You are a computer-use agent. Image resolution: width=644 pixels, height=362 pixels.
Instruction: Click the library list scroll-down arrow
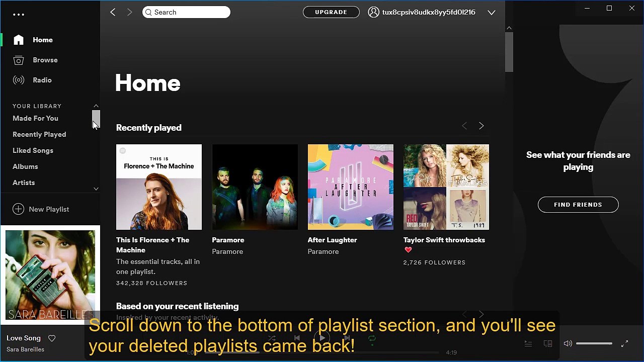pos(96,189)
